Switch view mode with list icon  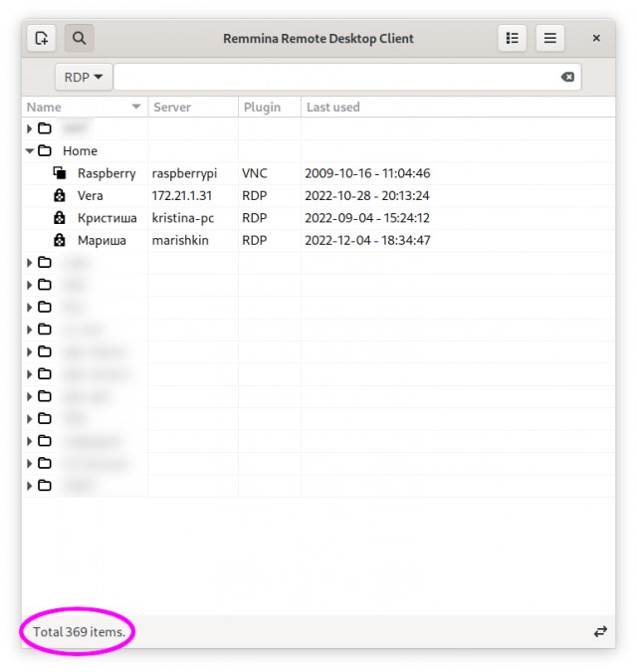pyautogui.click(x=512, y=38)
